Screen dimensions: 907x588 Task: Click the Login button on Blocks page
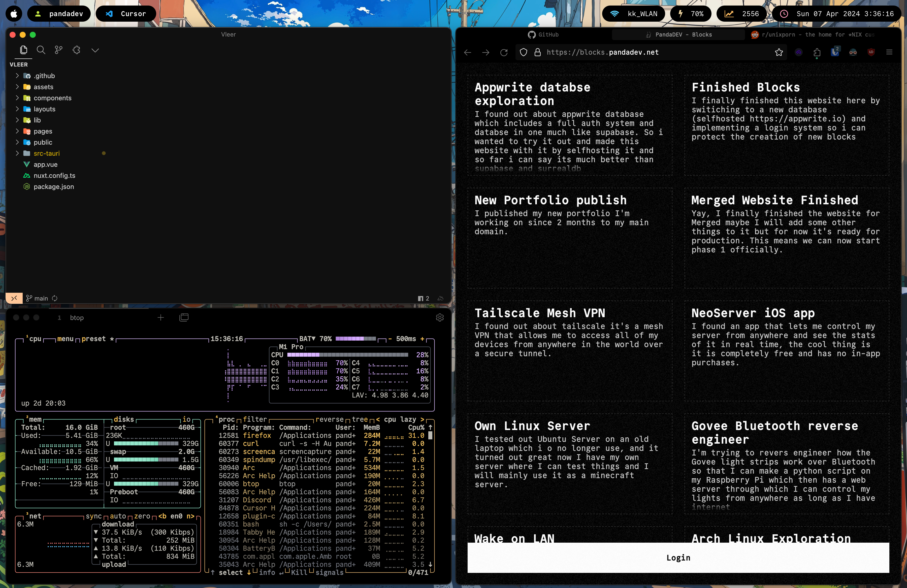[678, 558]
